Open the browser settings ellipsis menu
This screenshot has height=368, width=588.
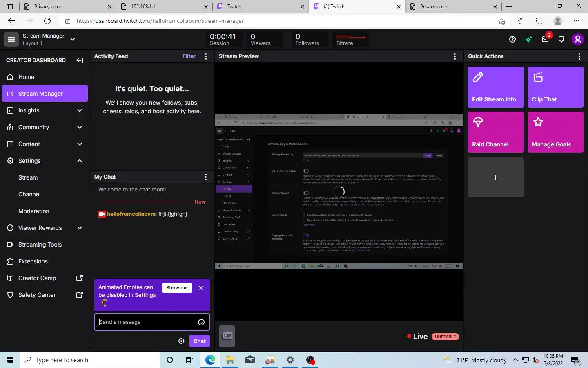click(576, 21)
